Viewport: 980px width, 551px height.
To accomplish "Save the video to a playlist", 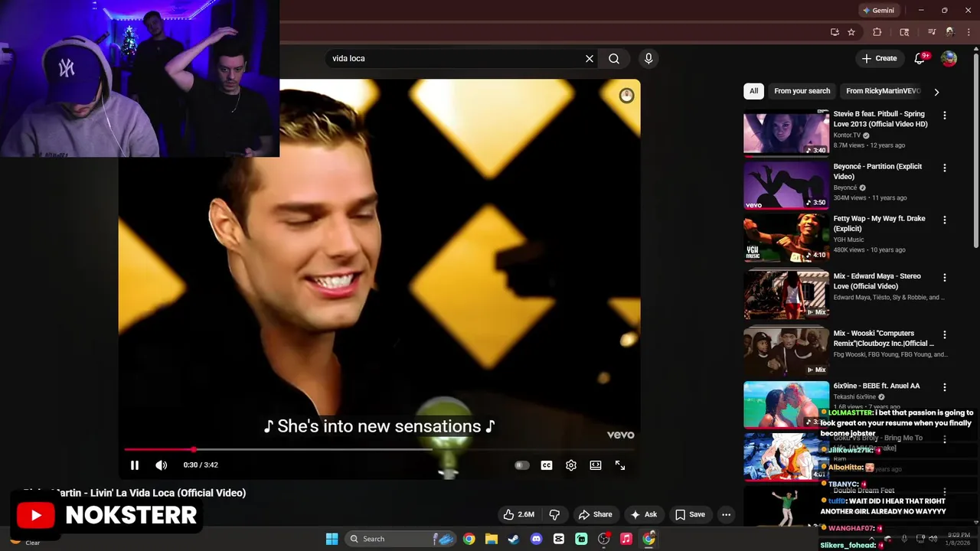I will click(689, 514).
